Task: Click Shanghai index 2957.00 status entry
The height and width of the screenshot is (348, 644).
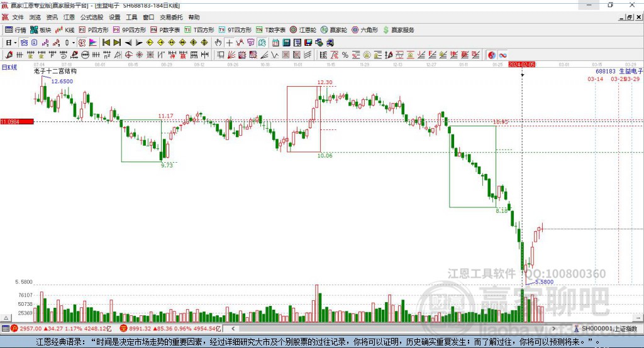Action: tap(62, 329)
